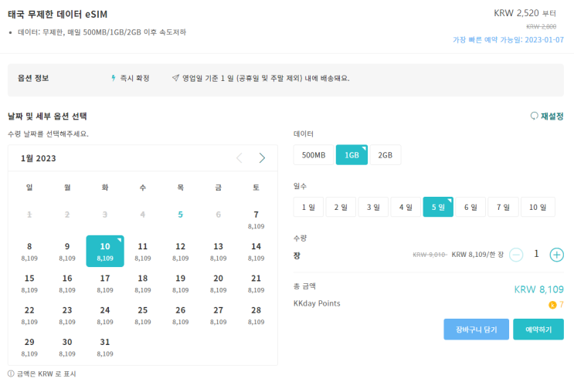Select January 14 on calendar
Viewport: 574px width, 392px height.
(256, 252)
